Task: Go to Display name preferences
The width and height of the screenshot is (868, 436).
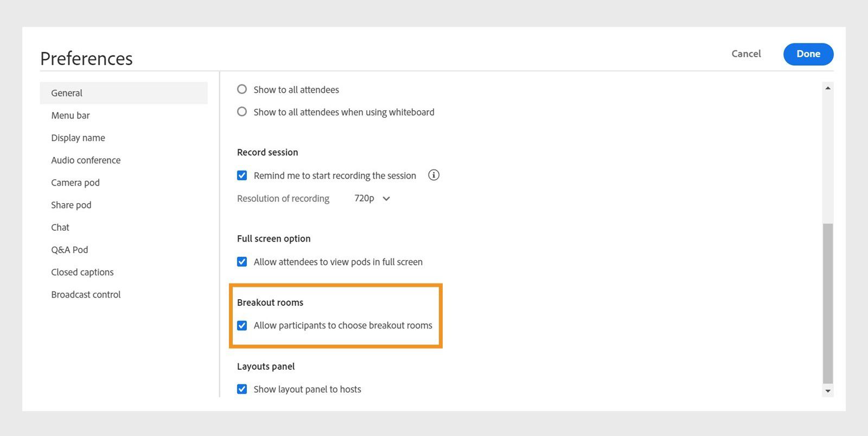Action: tap(78, 138)
